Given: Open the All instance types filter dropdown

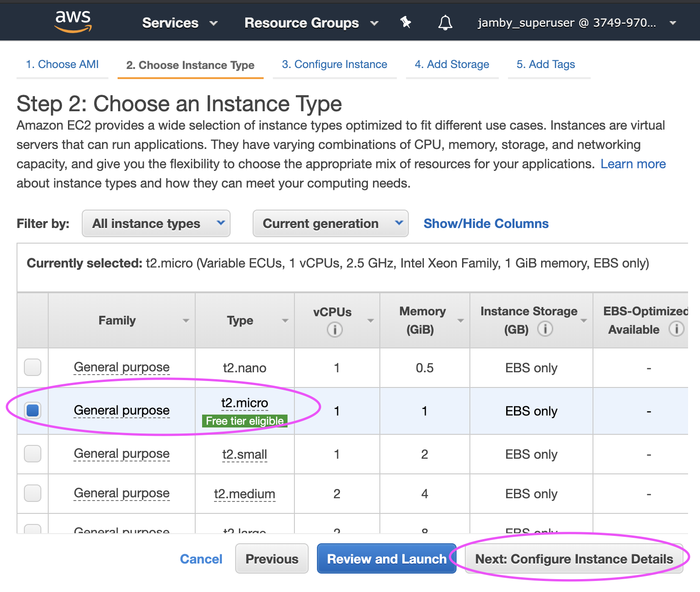Looking at the screenshot, I should pos(156,224).
